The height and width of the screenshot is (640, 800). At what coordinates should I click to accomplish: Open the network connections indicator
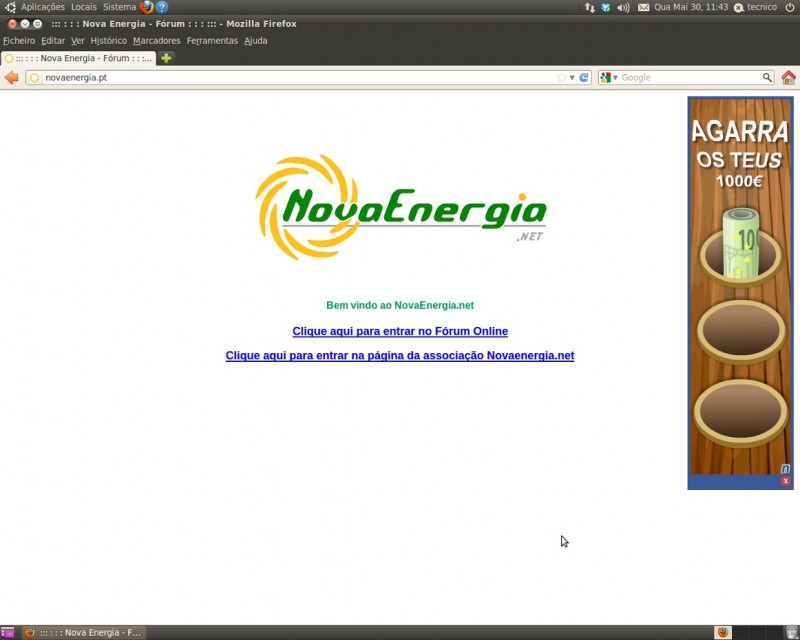pos(590,7)
